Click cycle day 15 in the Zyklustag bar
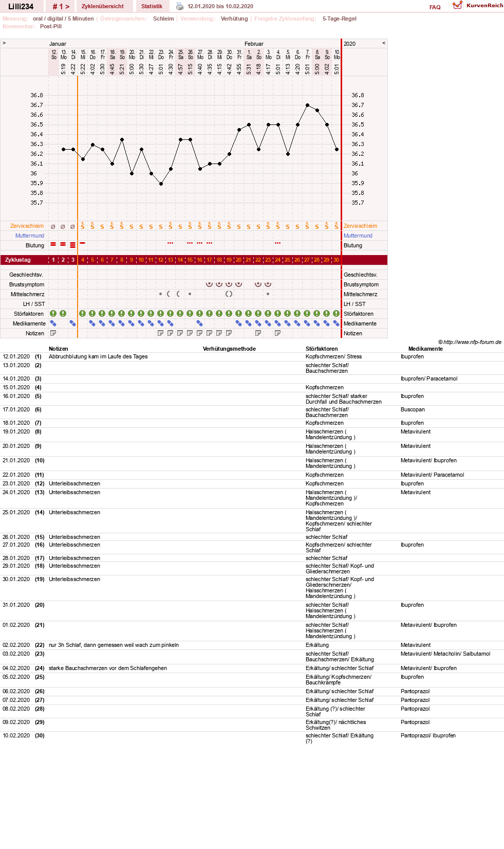This screenshot has height=849, width=504. pos(190,260)
